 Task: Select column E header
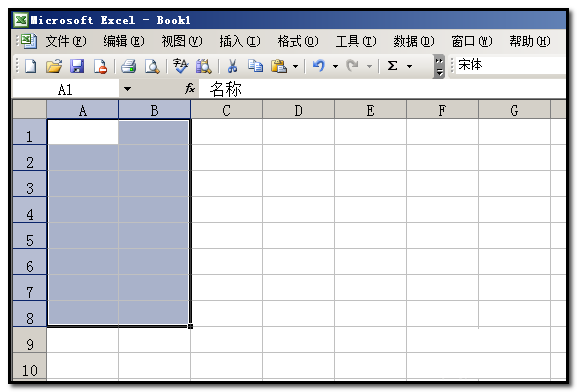[371, 110]
